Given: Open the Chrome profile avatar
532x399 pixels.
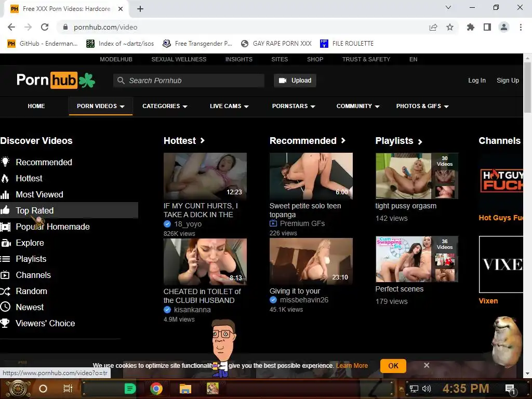Looking at the screenshot, I should [x=504, y=27].
